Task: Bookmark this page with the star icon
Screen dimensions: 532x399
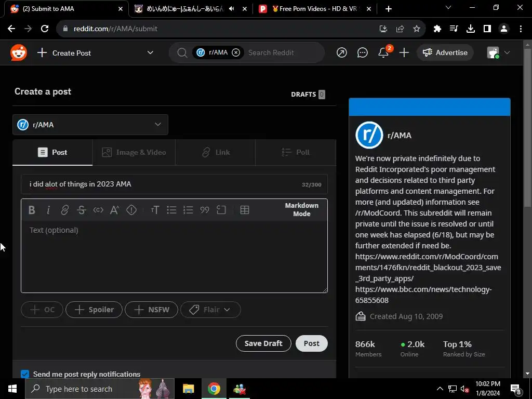Action: coord(417,29)
